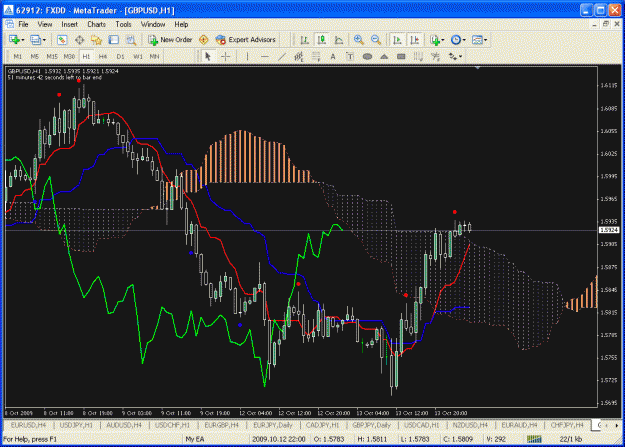The width and height of the screenshot is (625, 447).
Task: Select the M15 timeframe
Action: pyautogui.click(x=52, y=57)
